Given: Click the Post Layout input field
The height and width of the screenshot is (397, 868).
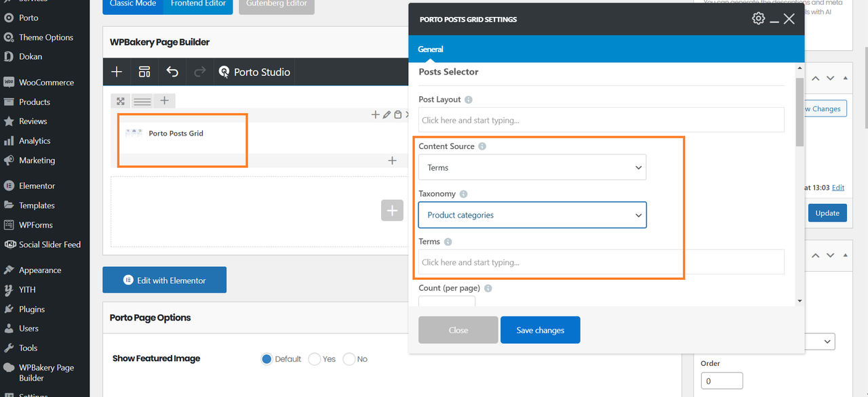Looking at the screenshot, I should pyautogui.click(x=601, y=120).
